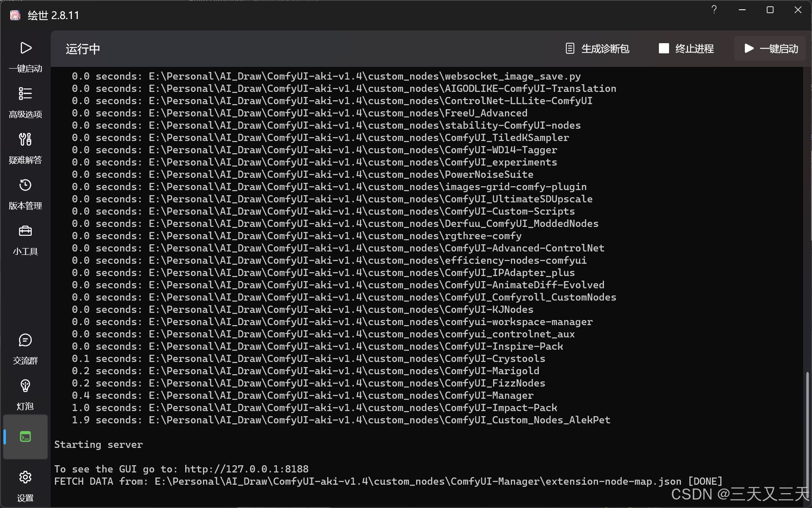The image size is (812, 508).
Task: Open 交流群 chat bubble icon
Action: click(25, 340)
